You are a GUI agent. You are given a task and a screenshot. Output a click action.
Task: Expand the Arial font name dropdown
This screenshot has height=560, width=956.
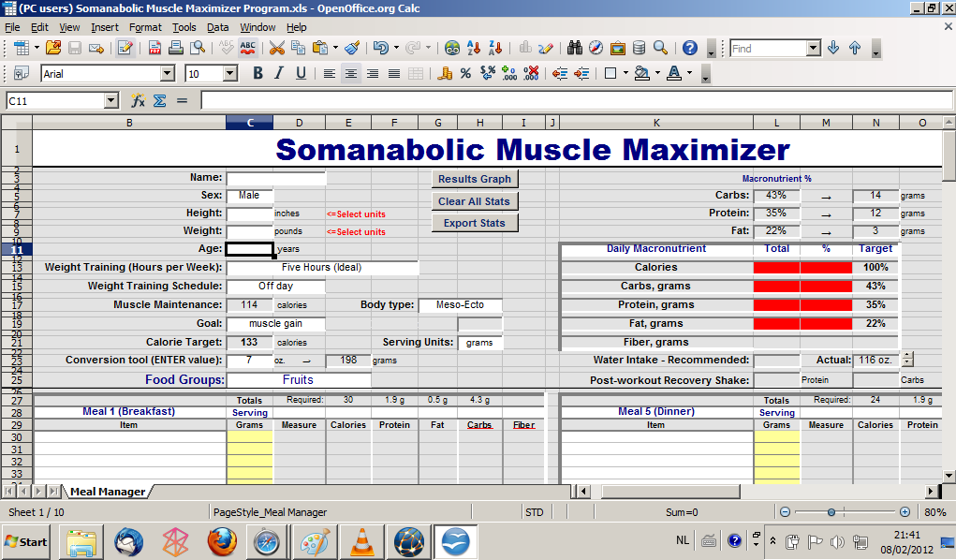pos(168,73)
